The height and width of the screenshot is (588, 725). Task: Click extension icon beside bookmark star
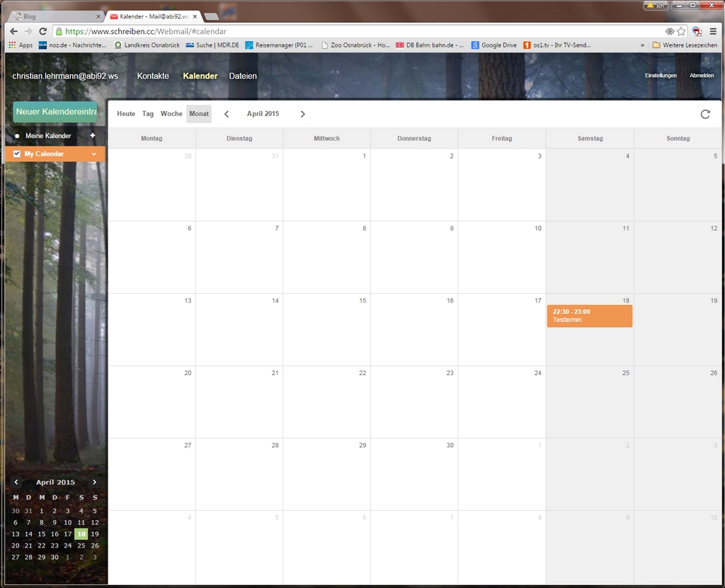coord(669,31)
